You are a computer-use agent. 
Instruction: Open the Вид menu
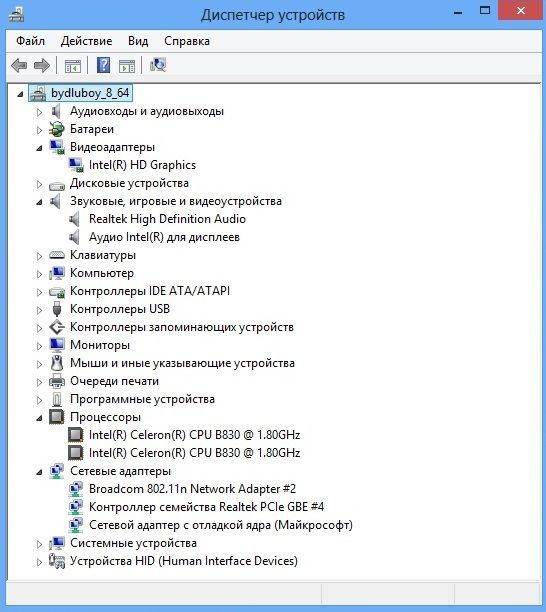138,41
